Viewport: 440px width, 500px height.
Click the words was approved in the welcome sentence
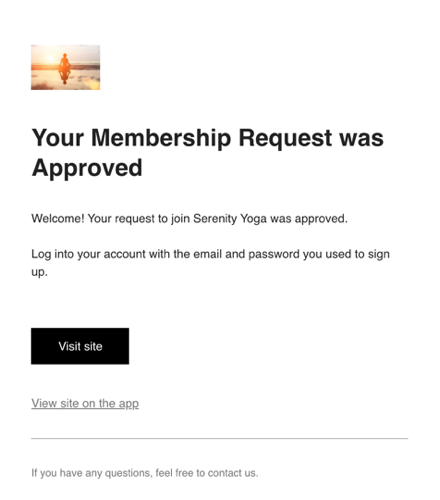click(x=309, y=219)
